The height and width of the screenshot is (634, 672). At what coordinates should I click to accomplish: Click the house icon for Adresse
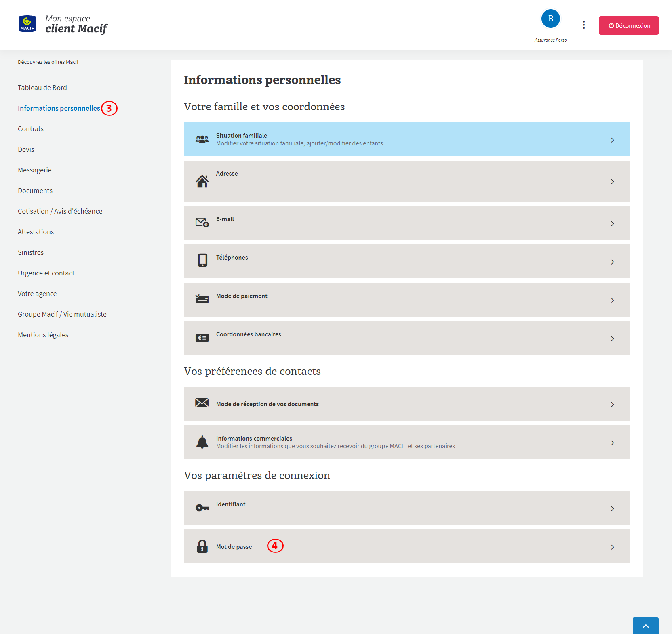coord(202,181)
